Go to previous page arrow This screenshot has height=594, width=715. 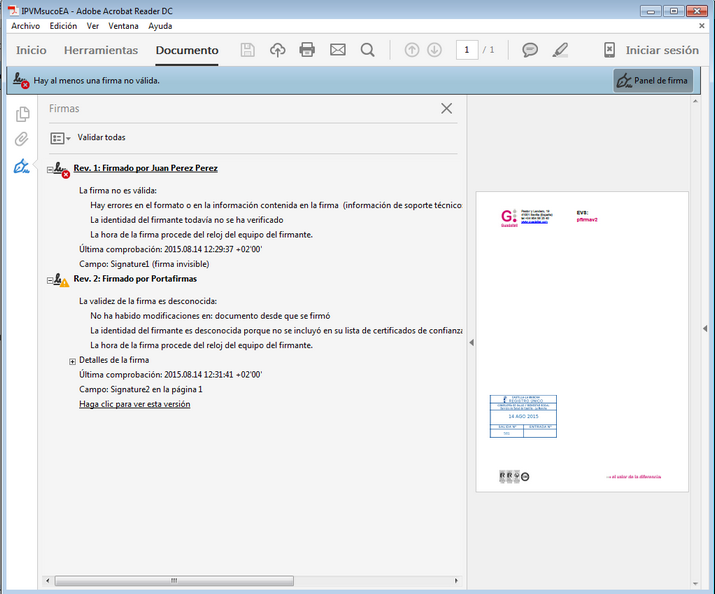point(412,50)
